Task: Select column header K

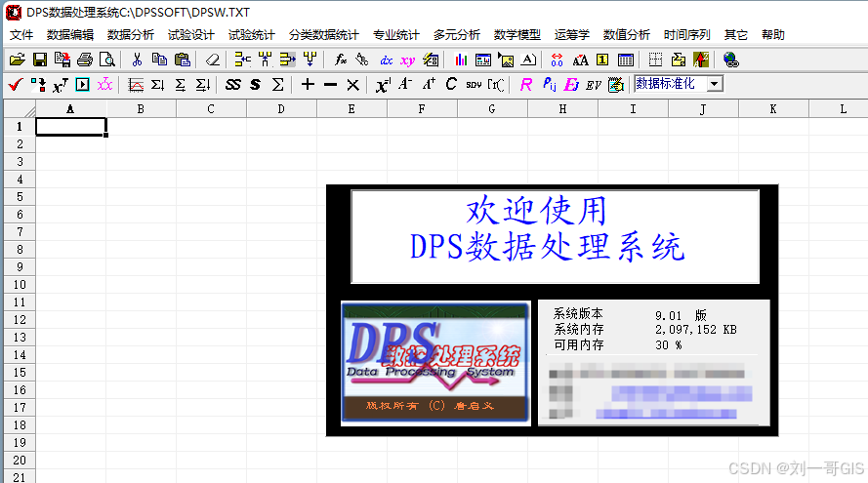Action: coord(773,109)
